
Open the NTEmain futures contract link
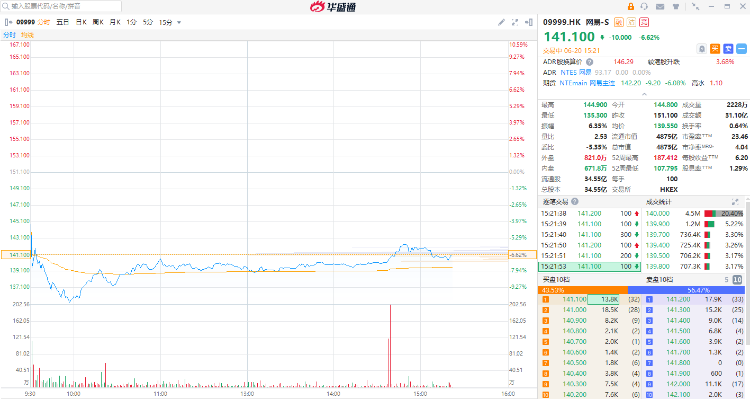click(587, 83)
